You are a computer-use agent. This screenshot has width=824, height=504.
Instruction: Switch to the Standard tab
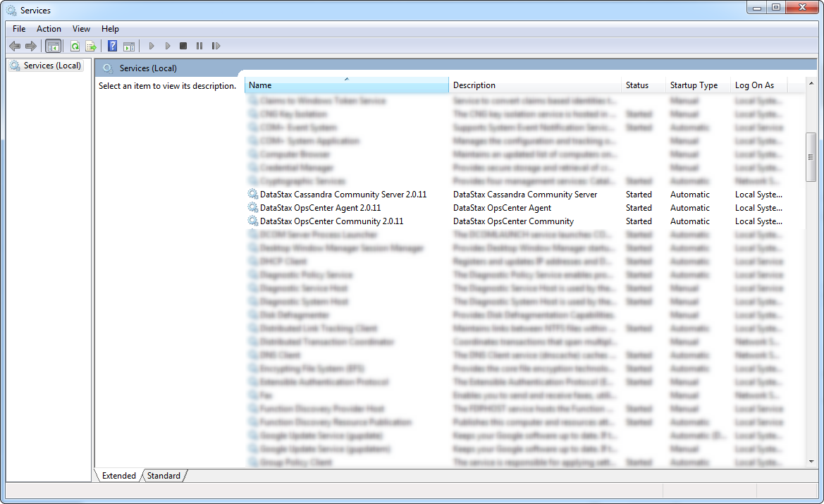[x=164, y=476]
